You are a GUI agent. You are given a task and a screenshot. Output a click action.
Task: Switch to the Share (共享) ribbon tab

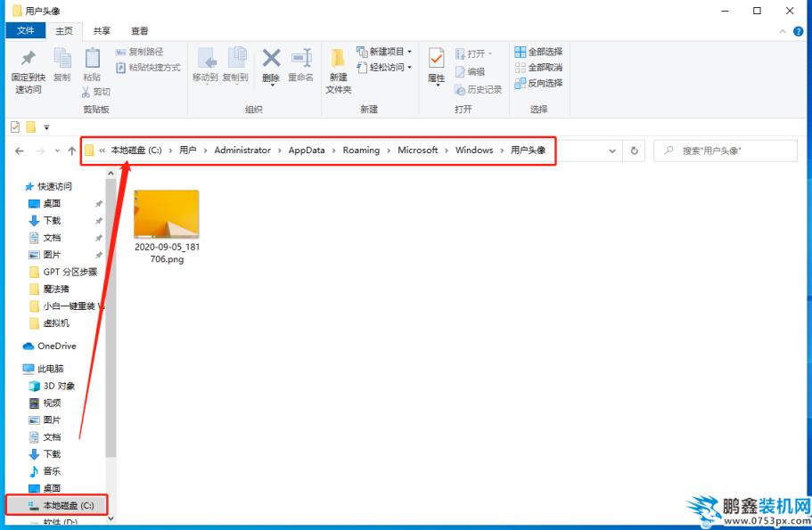[x=102, y=30]
